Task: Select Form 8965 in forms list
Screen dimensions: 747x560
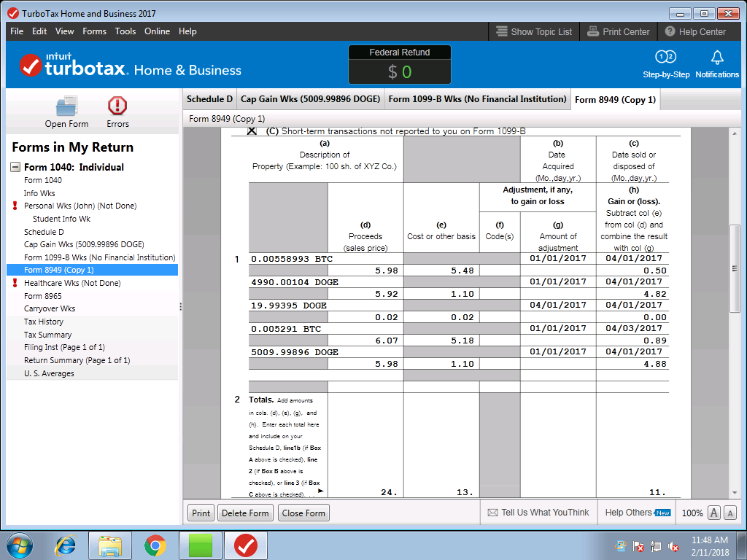Action: click(43, 296)
